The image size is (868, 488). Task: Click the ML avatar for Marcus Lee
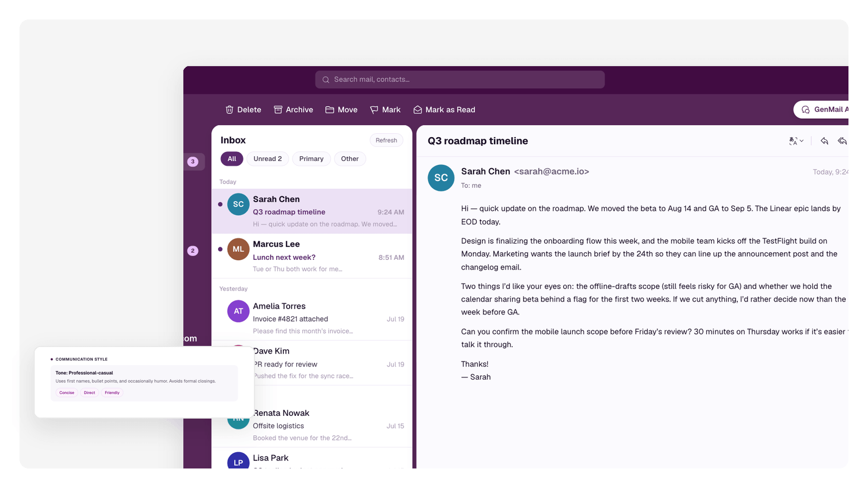[x=238, y=249]
